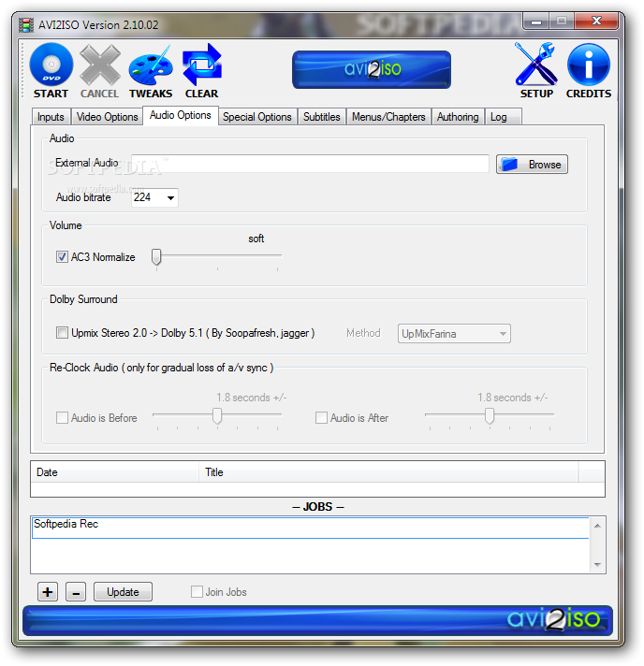This screenshot has height=666, width=644.
Task: Click the AC3 Normalize volume slider handle
Action: [x=156, y=257]
